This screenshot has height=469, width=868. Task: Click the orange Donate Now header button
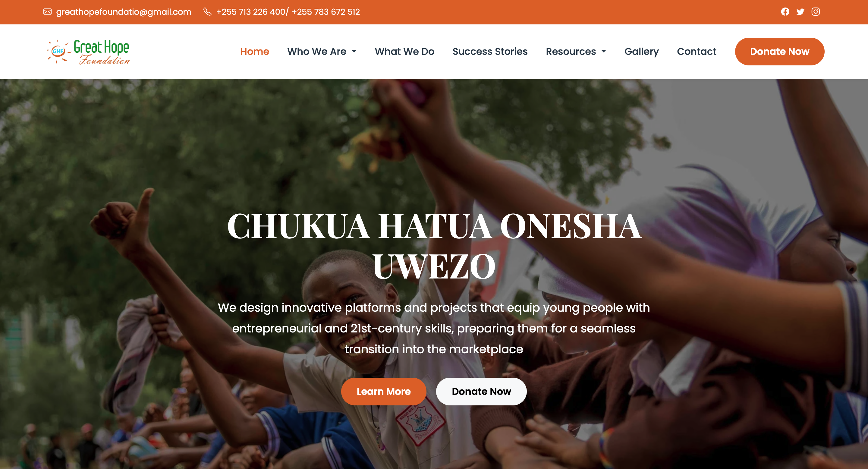(x=779, y=52)
